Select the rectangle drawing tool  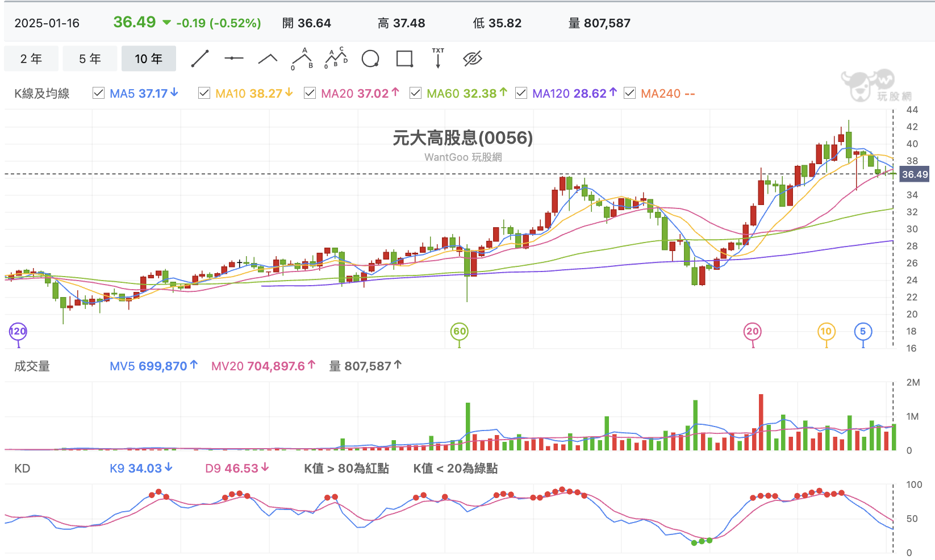pyautogui.click(x=404, y=58)
